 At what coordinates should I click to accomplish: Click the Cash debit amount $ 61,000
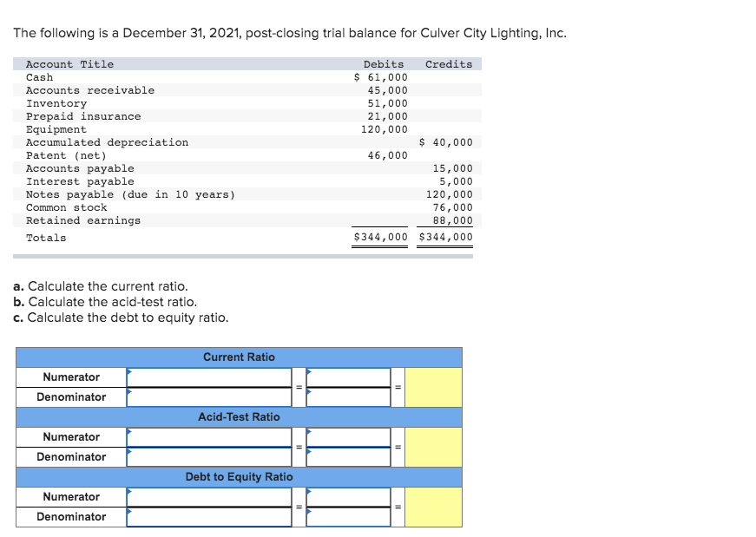pyautogui.click(x=380, y=77)
